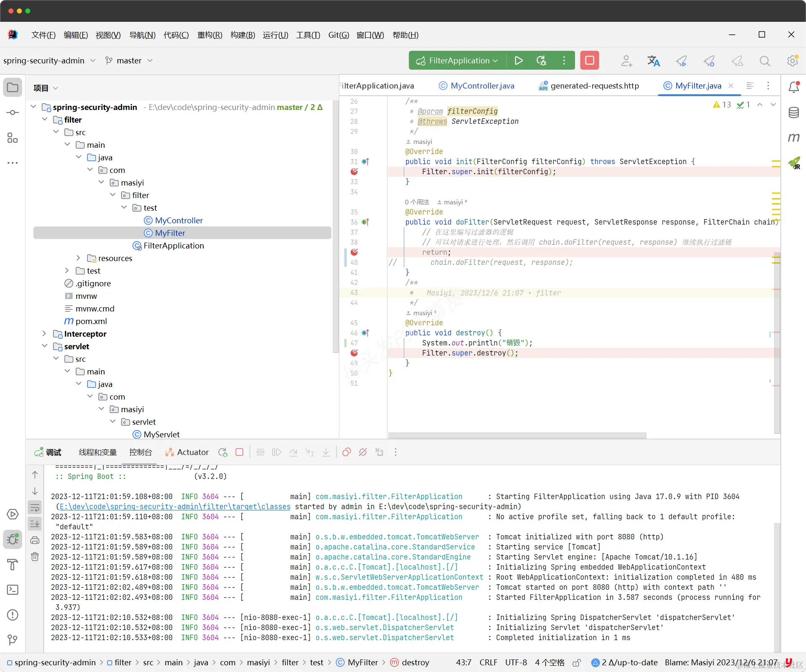The image size is (806, 672).
Task: Open the master branch dropdown
Action: 129,61
